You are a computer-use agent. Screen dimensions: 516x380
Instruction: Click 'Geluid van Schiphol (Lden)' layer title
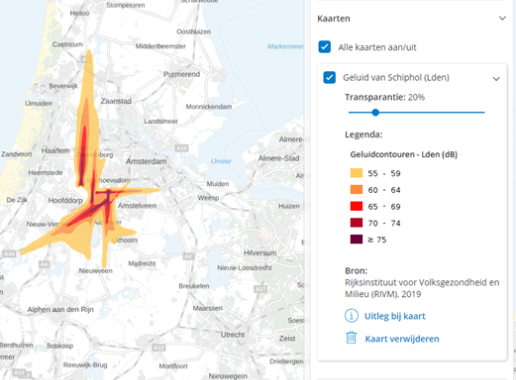396,78
